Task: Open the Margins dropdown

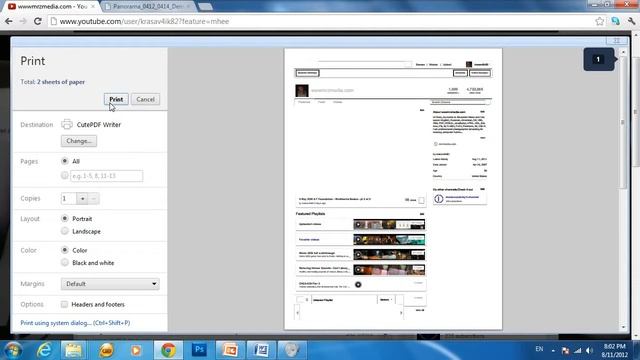Action: [x=110, y=284]
